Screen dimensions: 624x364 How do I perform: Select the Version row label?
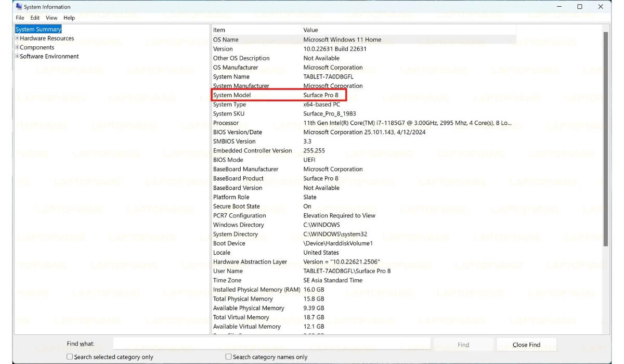pos(223,49)
